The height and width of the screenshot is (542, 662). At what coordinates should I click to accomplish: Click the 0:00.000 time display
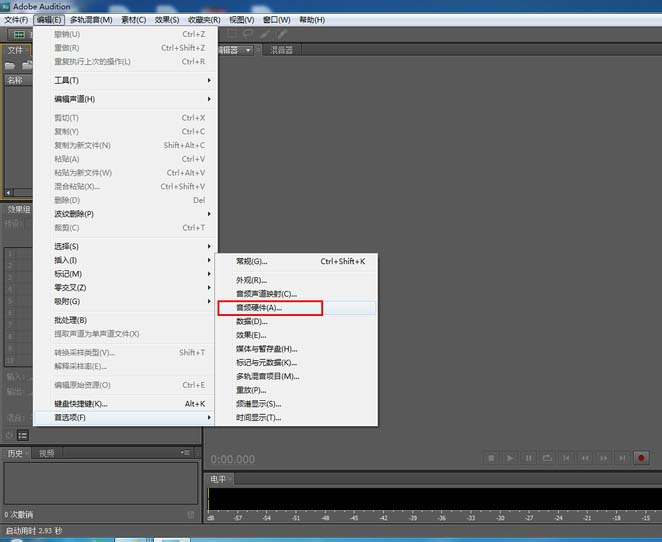tap(233, 459)
